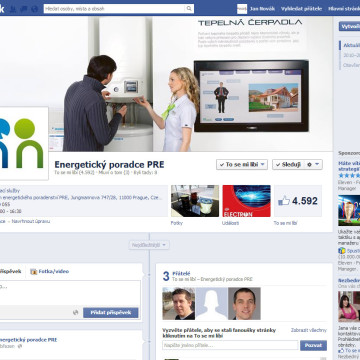Click Jan Novák profile picture icon
Viewport: 360px width, 360px height.
pos(242,9)
